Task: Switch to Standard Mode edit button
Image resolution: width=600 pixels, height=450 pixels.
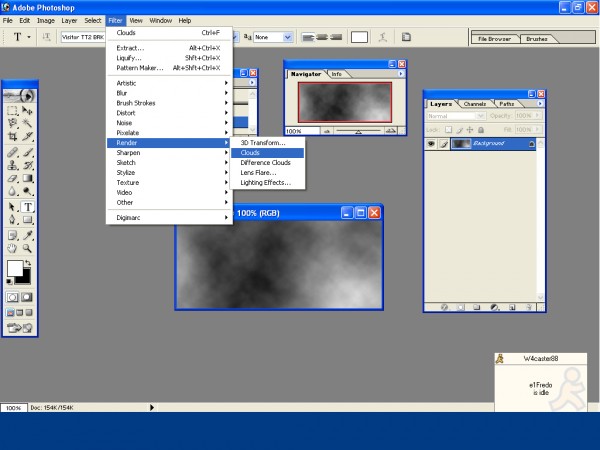Action: (12, 297)
